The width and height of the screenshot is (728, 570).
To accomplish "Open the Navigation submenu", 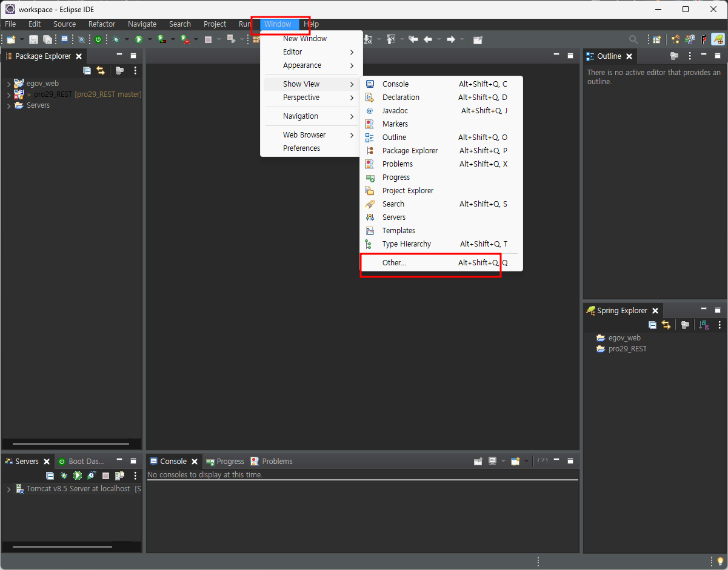I will click(312, 116).
